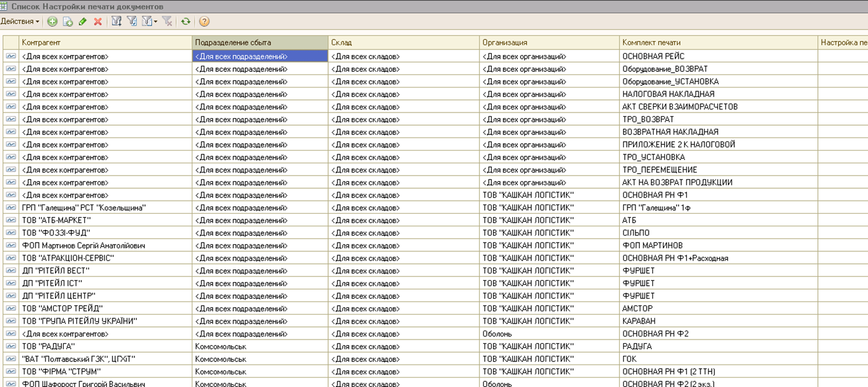
Task: Edit the current record using the pencil icon
Action: coord(82,21)
